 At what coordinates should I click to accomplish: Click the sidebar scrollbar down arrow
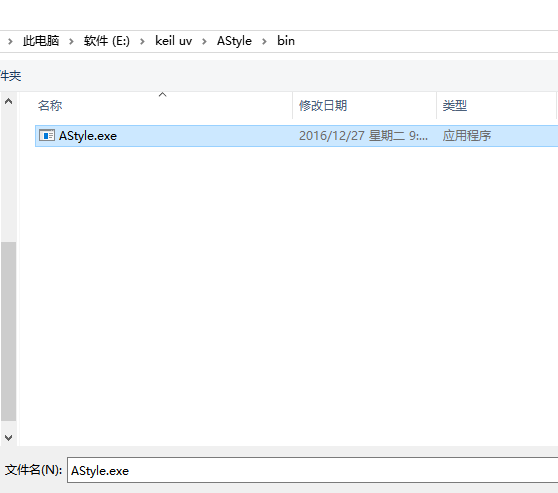coord(9,437)
